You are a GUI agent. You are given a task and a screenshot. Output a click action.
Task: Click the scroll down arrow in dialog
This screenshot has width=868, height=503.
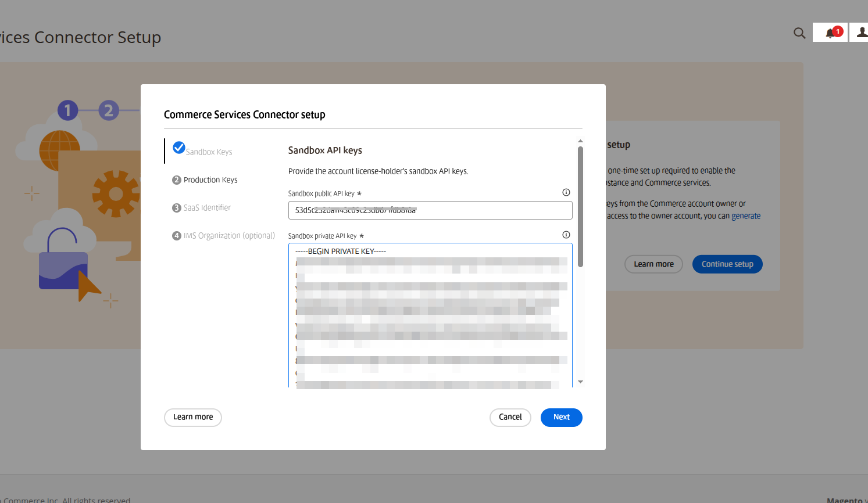click(580, 382)
